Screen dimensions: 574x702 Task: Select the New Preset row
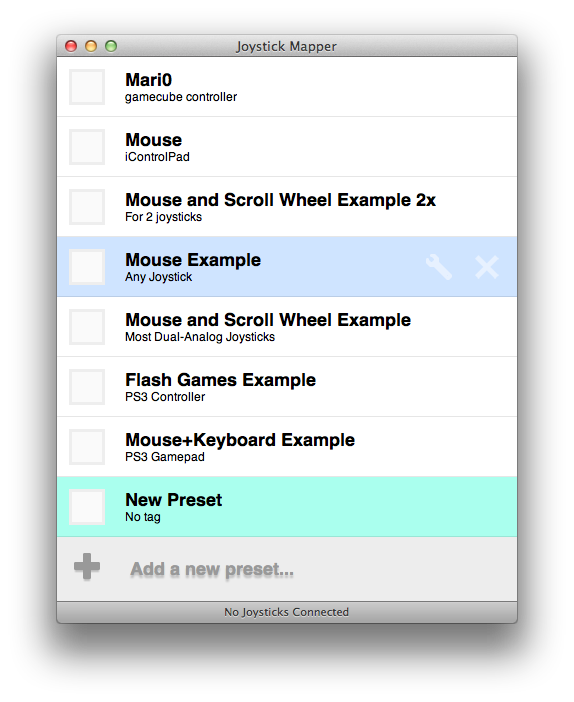click(287, 507)
